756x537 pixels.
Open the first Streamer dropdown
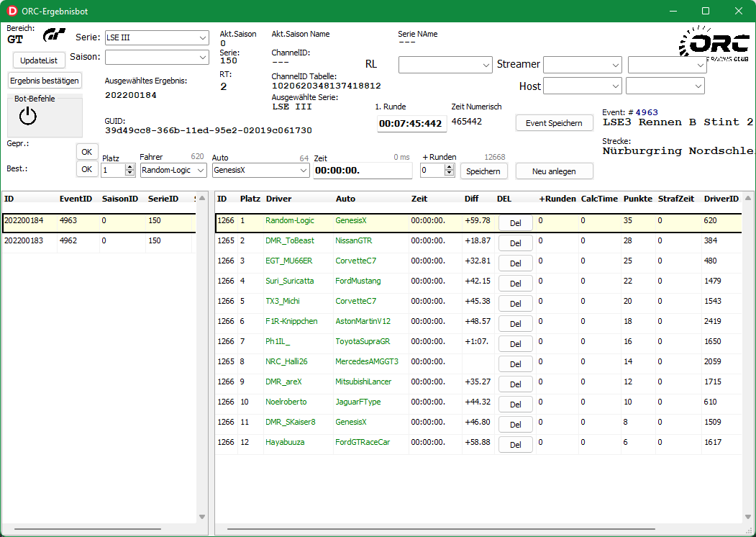[582, 65]
